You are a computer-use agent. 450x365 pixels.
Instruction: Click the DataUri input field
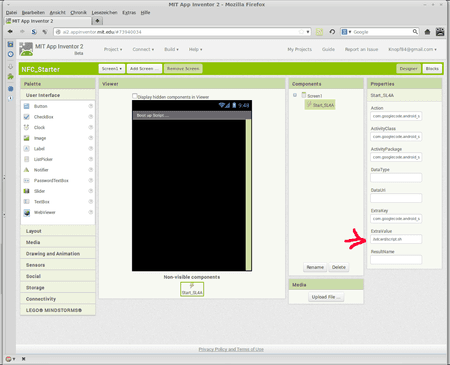click(396, 198)
